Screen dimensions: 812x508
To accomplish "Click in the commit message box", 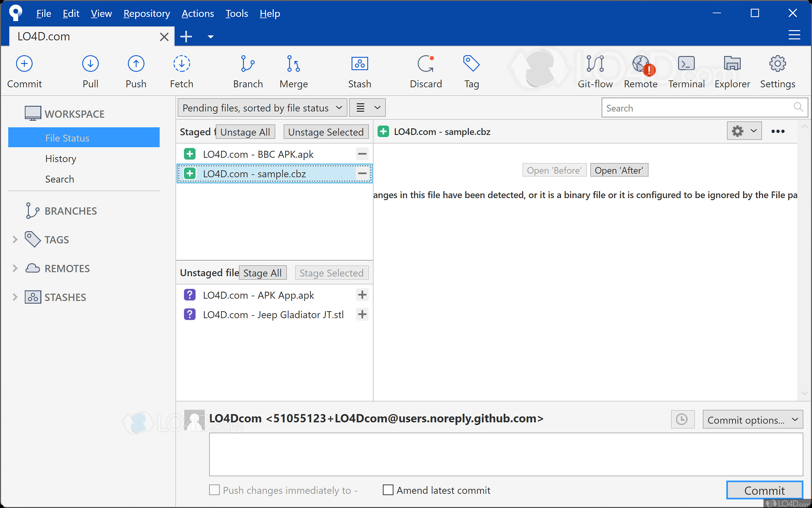I will point(506,454).
